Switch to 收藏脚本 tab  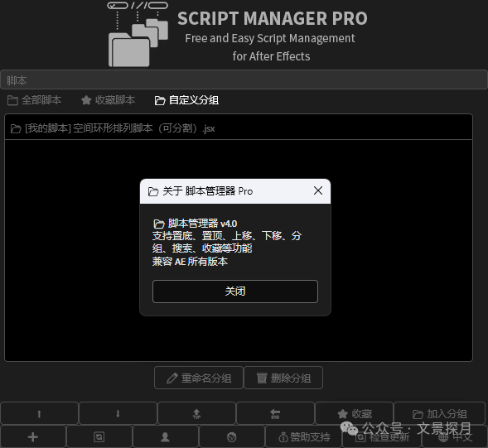[108, 100]
